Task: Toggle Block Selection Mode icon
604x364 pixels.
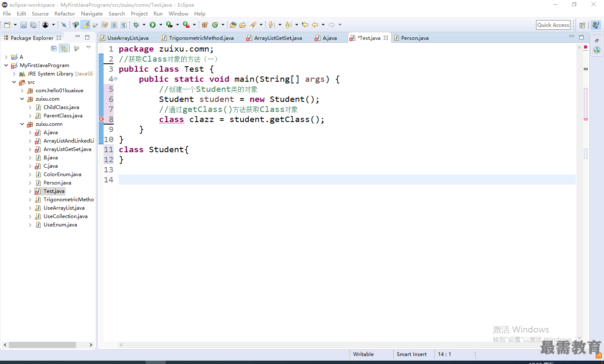Action: click(114, 25)
